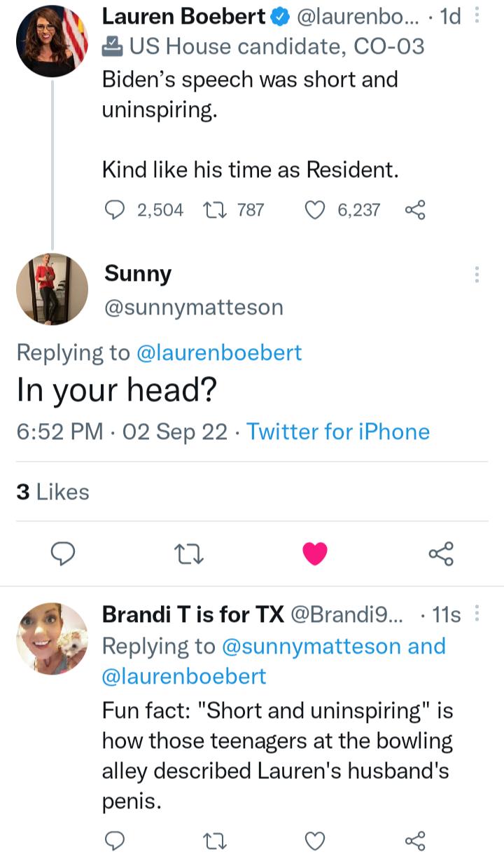Open the @laurenboebert link in Sunny's reply

220,352
